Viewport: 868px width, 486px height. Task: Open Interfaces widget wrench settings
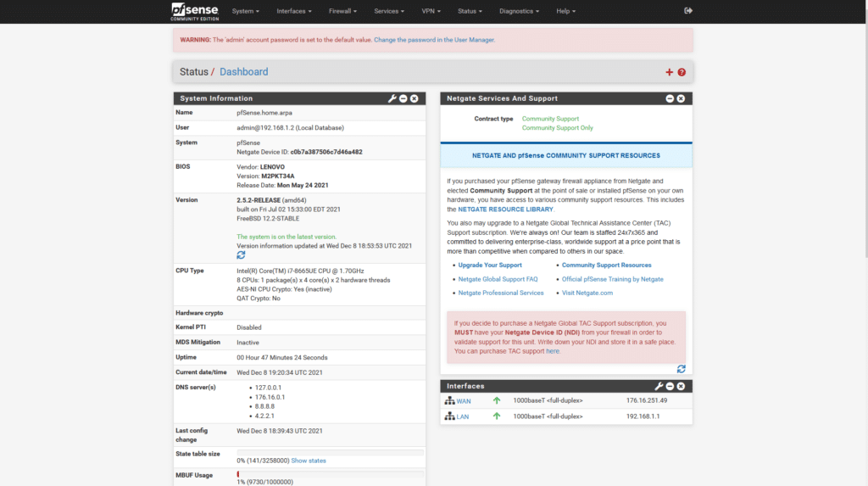pos(659,386)
